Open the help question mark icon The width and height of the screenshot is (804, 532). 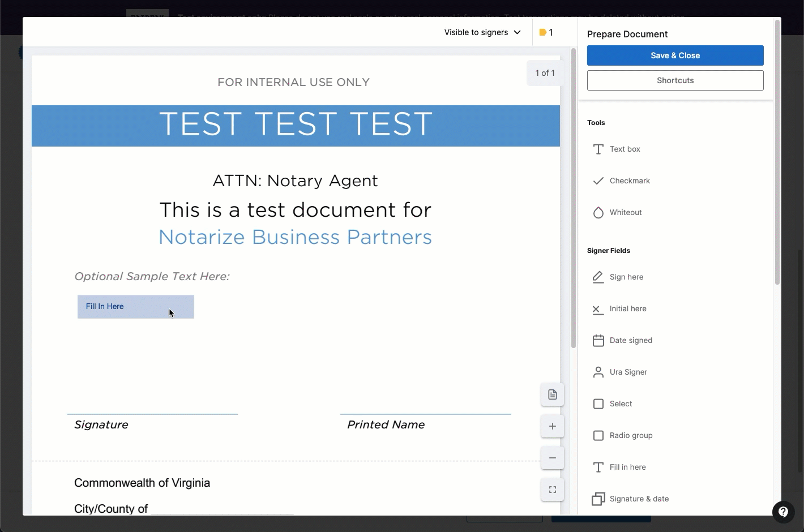click(x=783, y=512)
